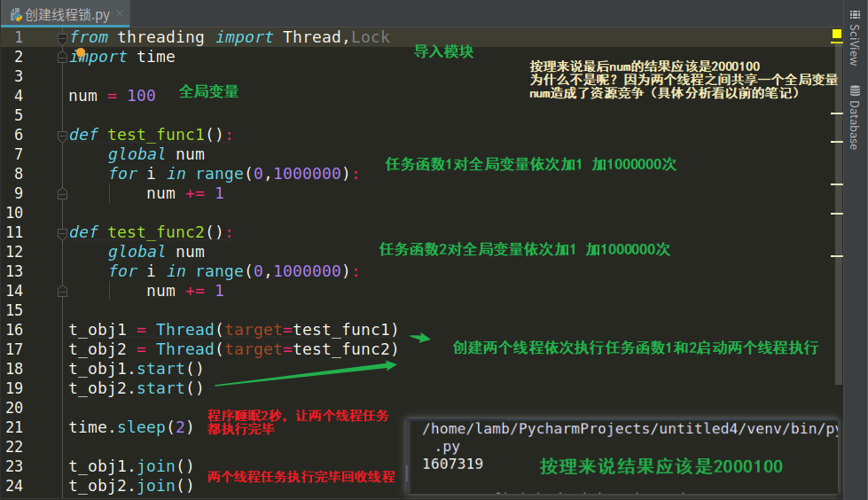868x500 pixels.
Task: Click 't_obj2' variable on line 17
Action: coord(98,349)
